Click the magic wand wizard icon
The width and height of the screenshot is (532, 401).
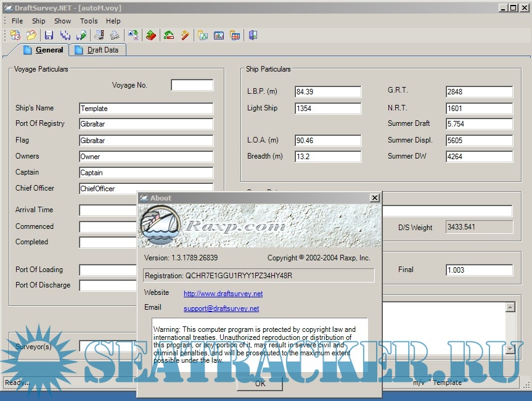(185, 35)
